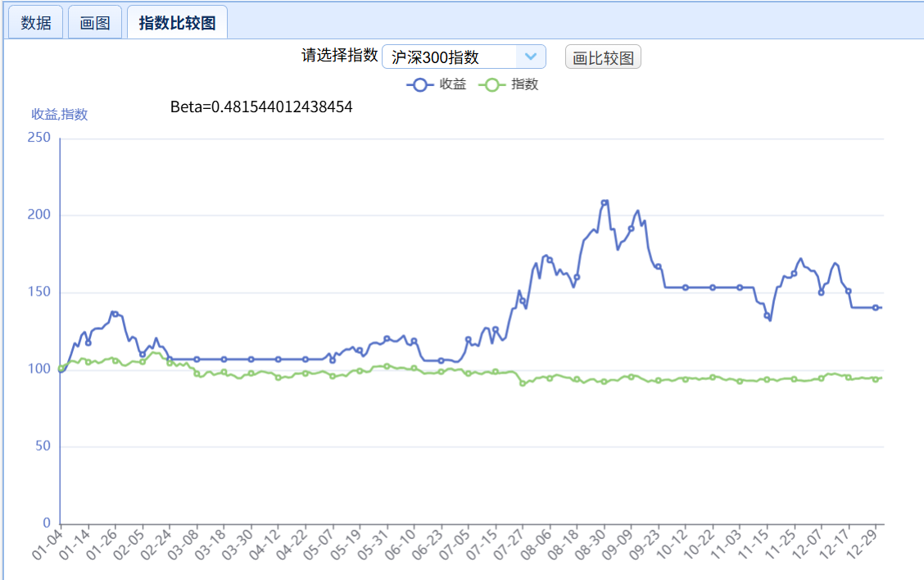Switch to the 数据 tab
This screenshot has width=924, height=580.
pos(35,23)
